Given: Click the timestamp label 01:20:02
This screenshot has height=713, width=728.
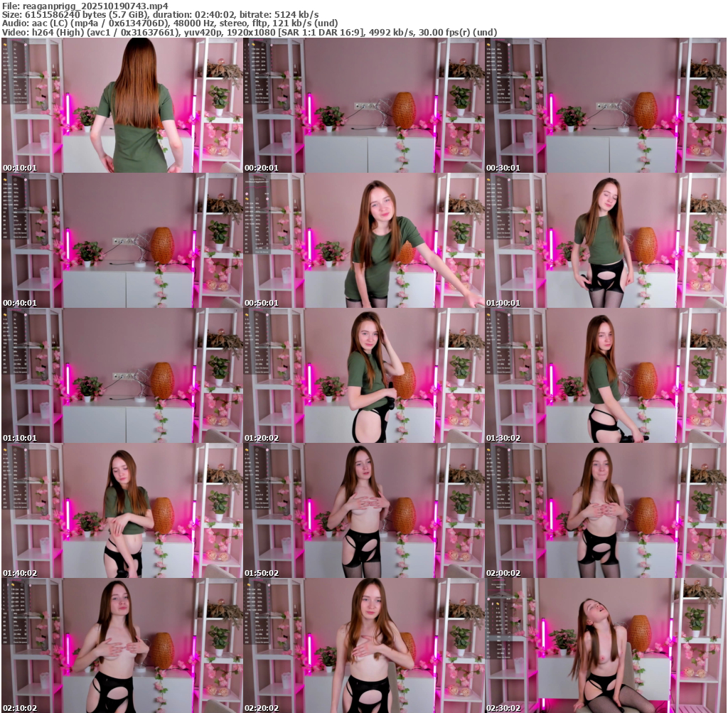Looking at the screenshot, I should pos(262,438).
